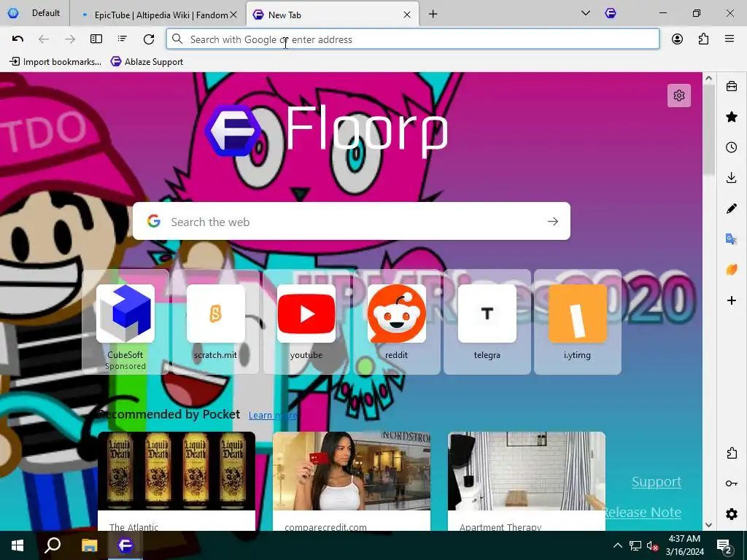Image resolution: width=747 pixels, height=560 pixels.
Task: Click Import bookmarks in bookmarks bar
Action: pos(55,62)
